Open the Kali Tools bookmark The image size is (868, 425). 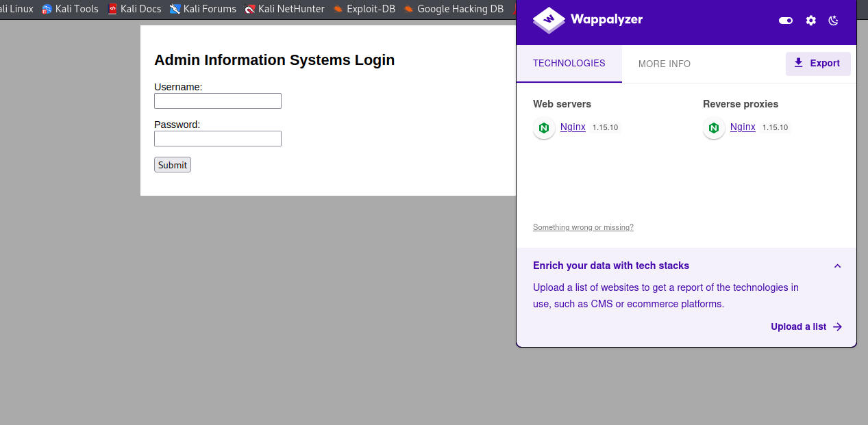click(70, 9)
